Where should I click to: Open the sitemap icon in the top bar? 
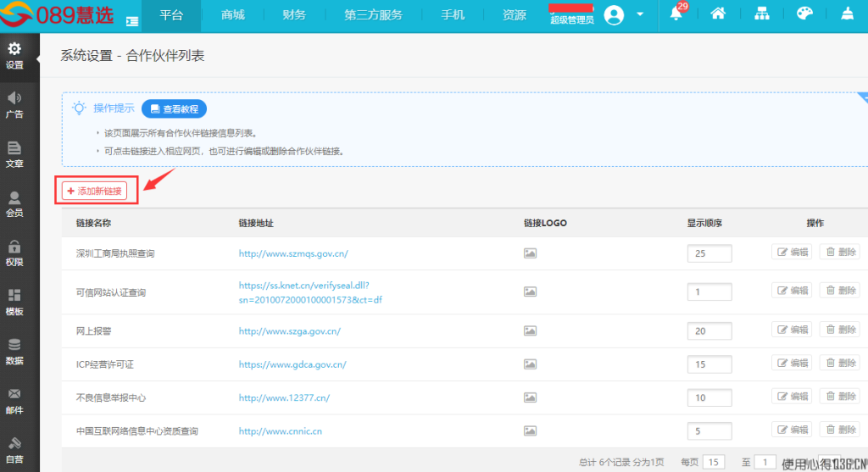pos(762,14)
